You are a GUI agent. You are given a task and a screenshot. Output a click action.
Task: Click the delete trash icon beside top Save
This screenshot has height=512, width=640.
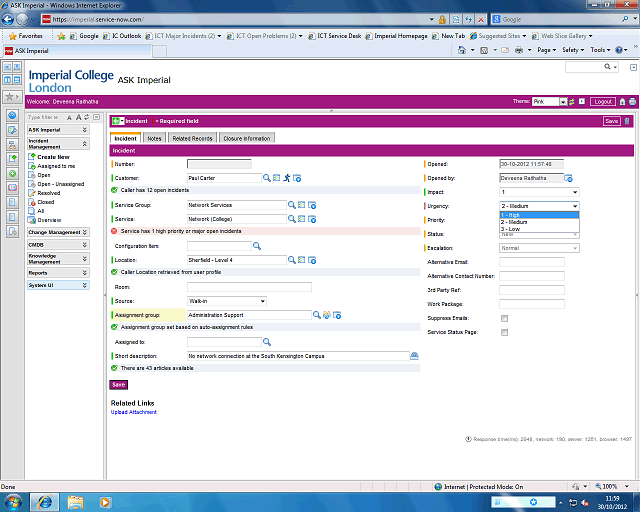point(627,121)
